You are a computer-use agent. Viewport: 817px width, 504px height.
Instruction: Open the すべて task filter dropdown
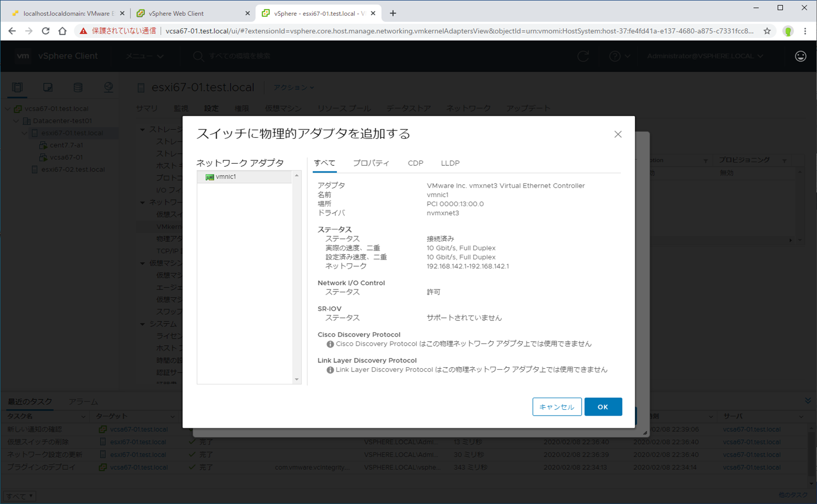21,496
